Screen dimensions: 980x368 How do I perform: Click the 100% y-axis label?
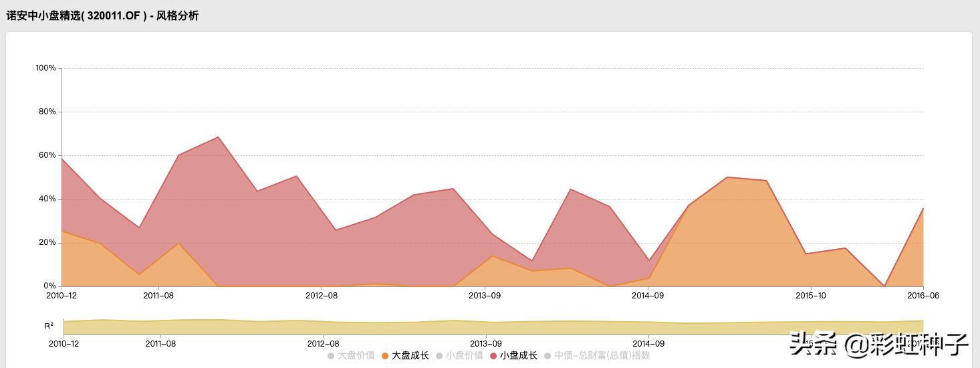tap(45, 68)
